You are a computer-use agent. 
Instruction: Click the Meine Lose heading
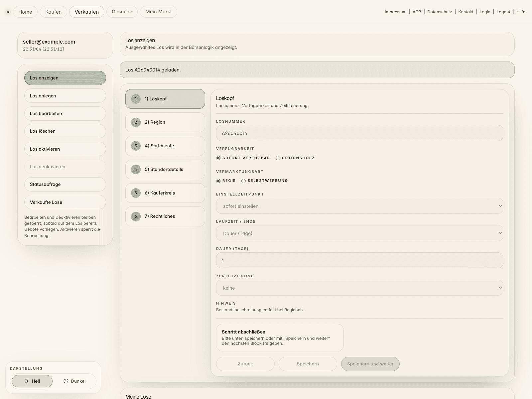pos(138,396)
